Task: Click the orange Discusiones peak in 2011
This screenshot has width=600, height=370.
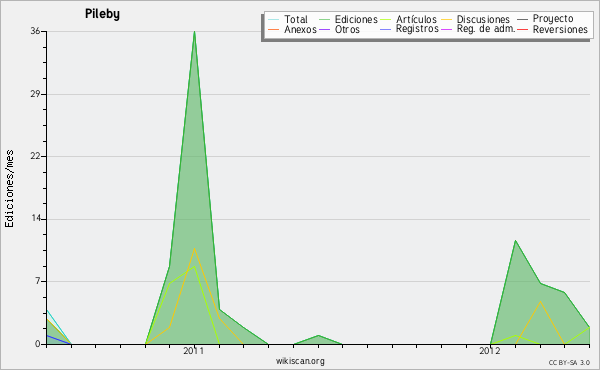Action: [194, 249]
